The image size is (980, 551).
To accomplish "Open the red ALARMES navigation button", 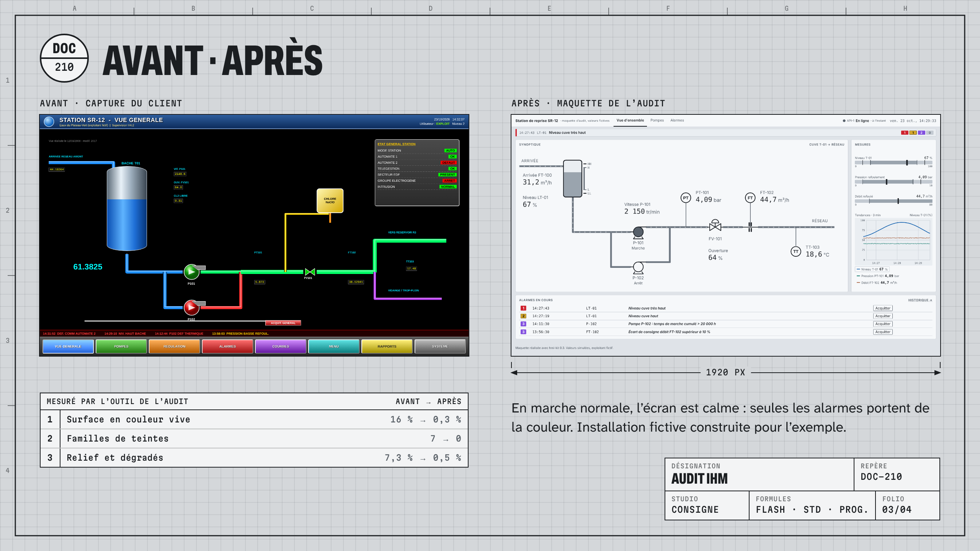I will click(227, 346).
